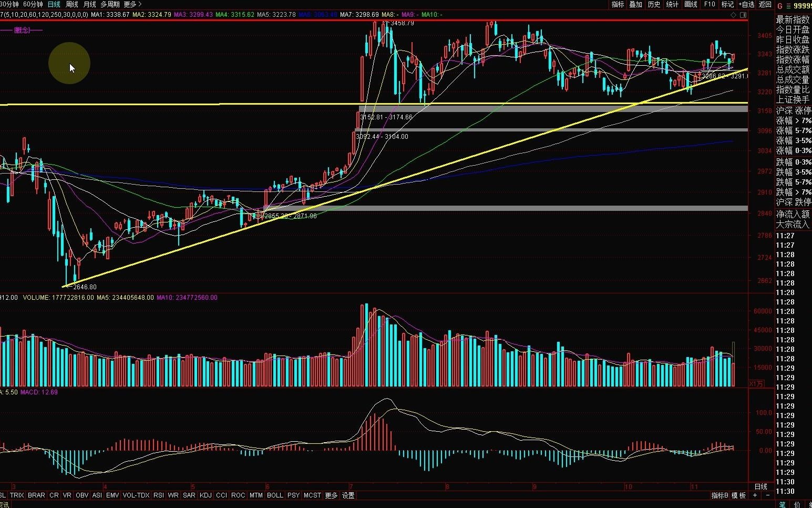Click the 净流入额 row in right panel
Screen dimensions: 812x508
click(x=793, y=214)
